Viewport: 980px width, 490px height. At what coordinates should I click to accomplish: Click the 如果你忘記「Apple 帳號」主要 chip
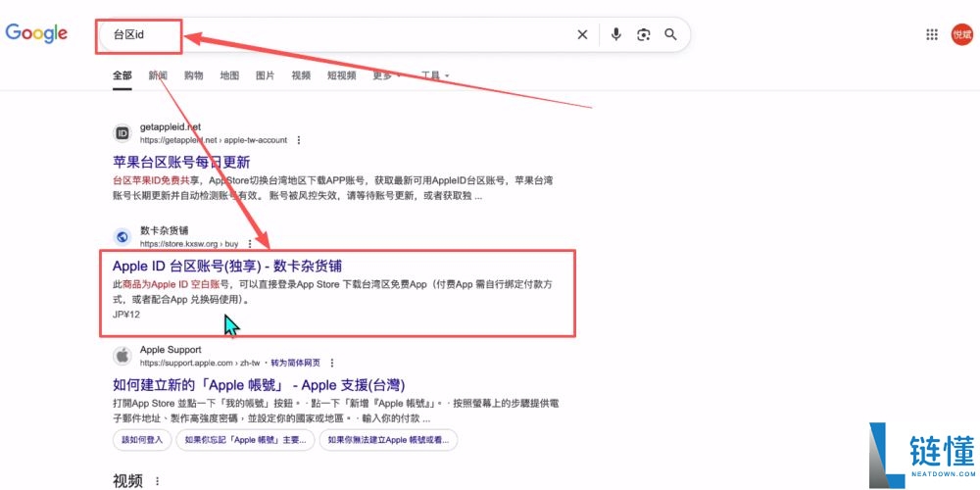click(245, 440)
